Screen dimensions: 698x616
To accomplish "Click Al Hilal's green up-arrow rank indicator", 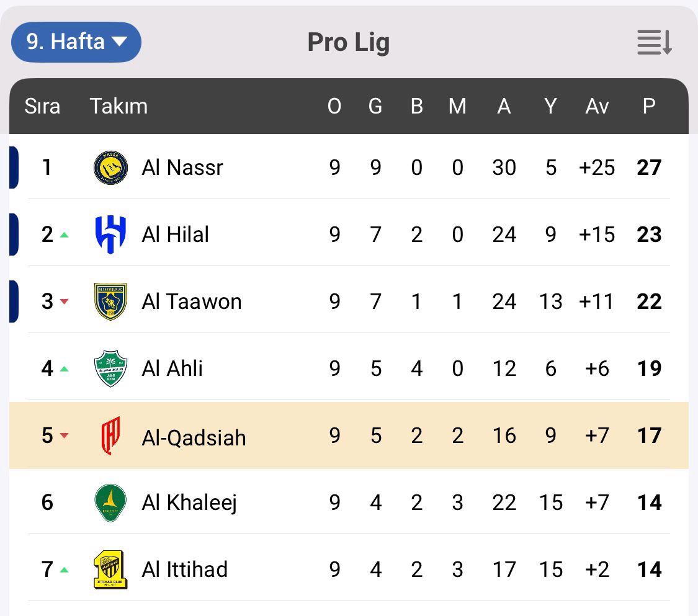I will pyautogui.click(x=64, y=235).
